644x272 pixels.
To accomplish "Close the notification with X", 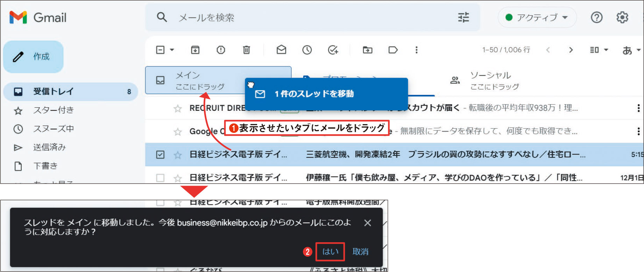I will [x=367, y=223].
